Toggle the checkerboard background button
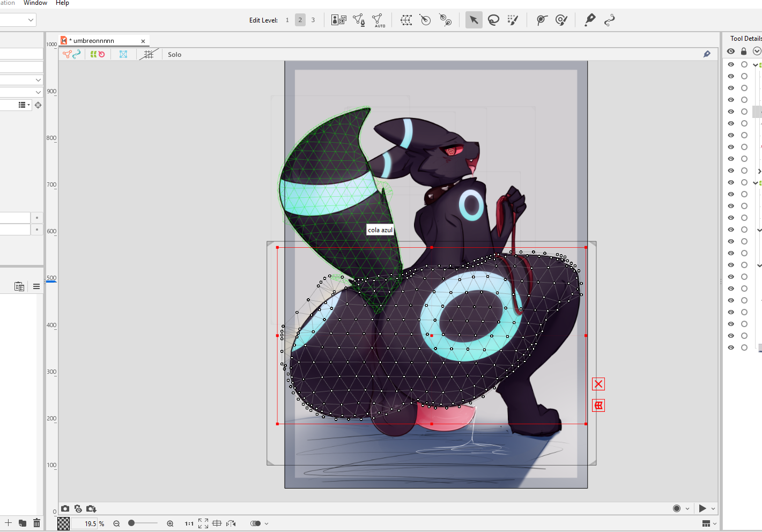762x532 pixels. coord(63,523)
